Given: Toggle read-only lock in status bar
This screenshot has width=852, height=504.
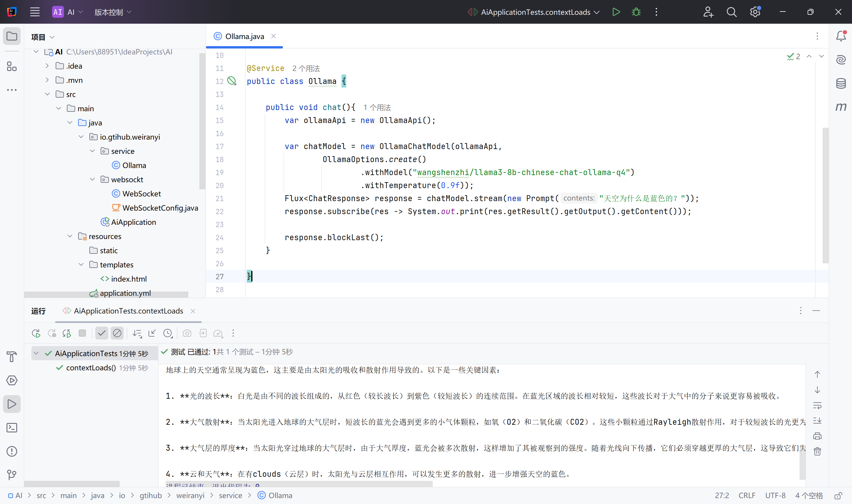Looking at the screenshot, I should pos(838,495).
